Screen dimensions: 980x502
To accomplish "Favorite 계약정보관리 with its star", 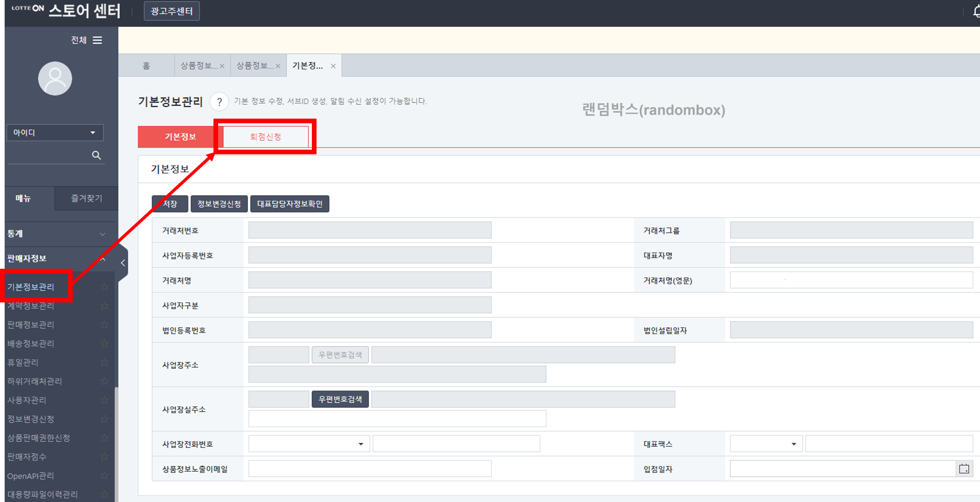I will click(x=104, y=306).
